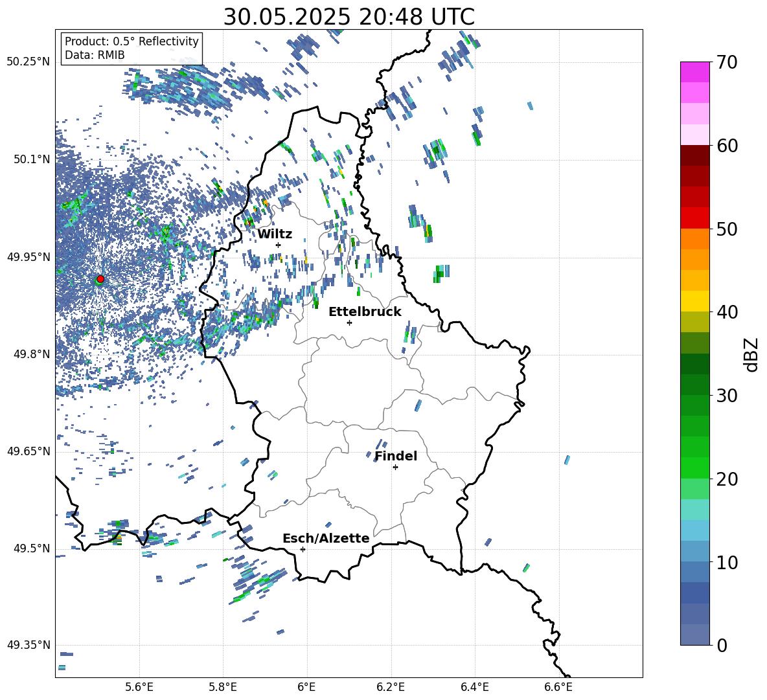Click the title '30.05.2025 20:48 UTC'
The width and height of the screenshot is (767, 700).
(349, 17)
